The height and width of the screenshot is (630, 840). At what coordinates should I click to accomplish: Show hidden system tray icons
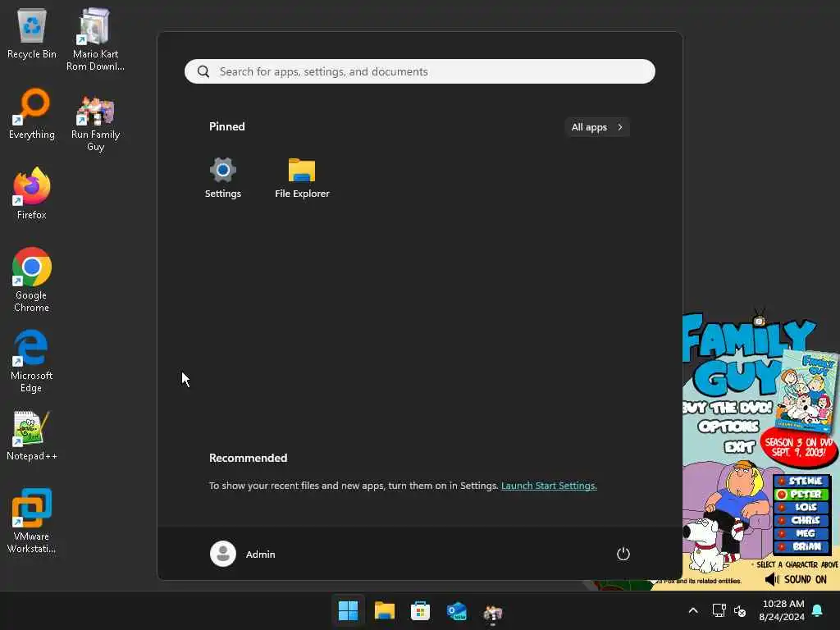tap(692, 610)
